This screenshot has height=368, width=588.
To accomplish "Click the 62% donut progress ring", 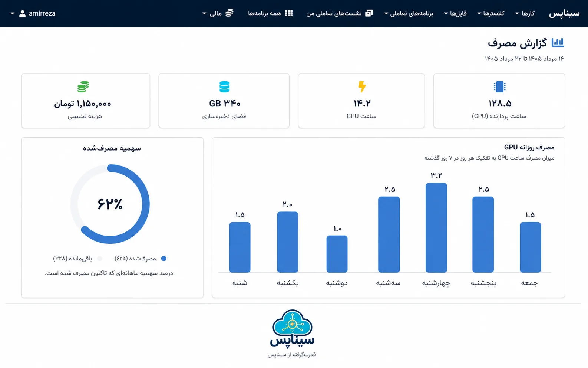I will pos(110,204).
